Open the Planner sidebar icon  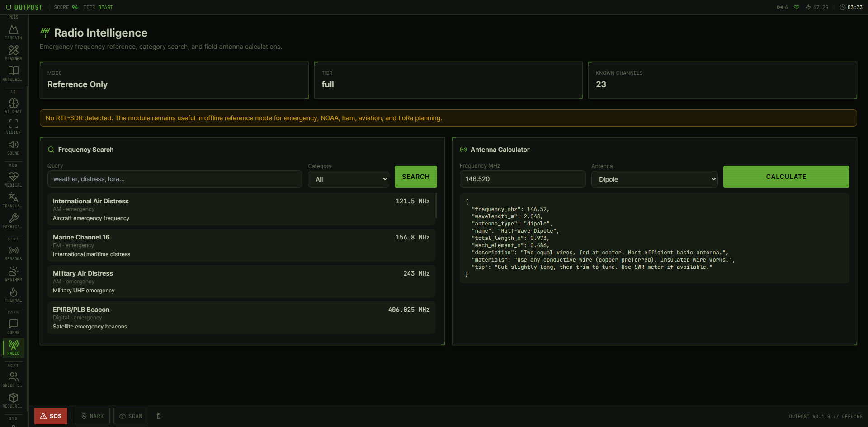(x=14, y=53)
